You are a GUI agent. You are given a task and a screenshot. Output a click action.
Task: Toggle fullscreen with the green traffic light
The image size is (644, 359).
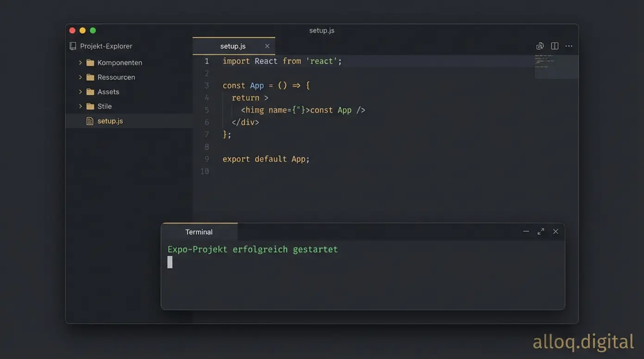[x=93, y=30]
